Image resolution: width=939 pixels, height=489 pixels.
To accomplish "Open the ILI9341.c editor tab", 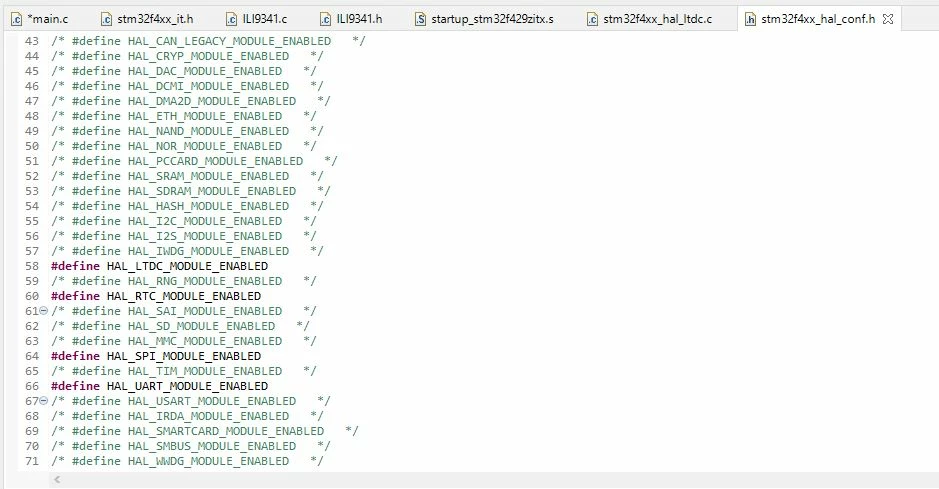I will 257,19.
